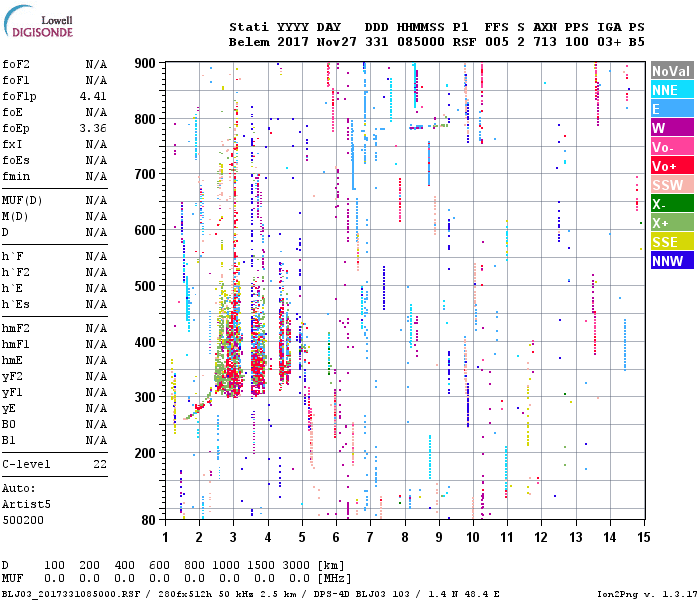This screenshot has height=600, width=700.
Task: Click the C-level value 22
Action: point(100,465)
